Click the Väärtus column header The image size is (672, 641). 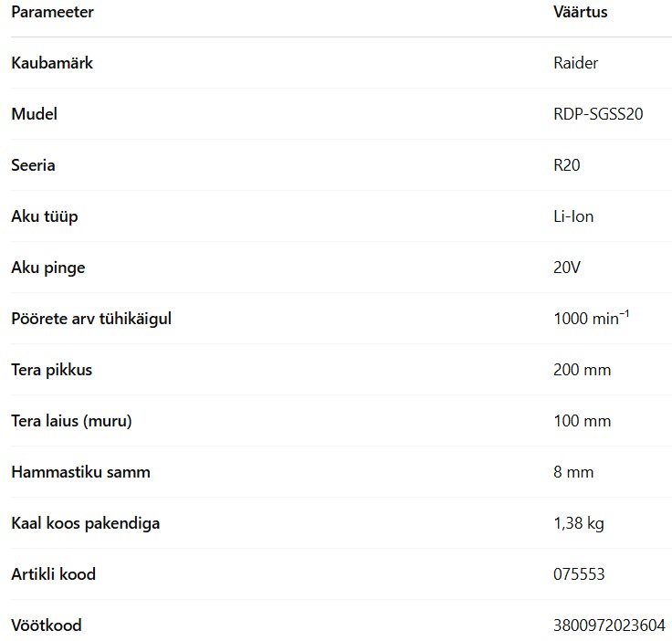coord(581,12)
